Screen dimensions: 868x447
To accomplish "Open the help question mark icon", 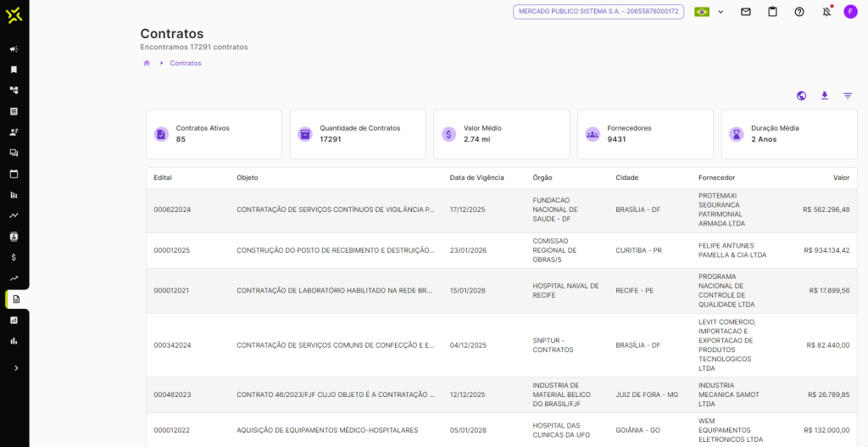I will point(799,12).
